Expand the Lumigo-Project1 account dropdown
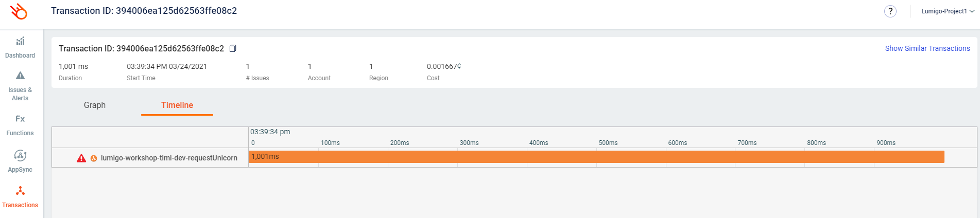 pos(948,11)
